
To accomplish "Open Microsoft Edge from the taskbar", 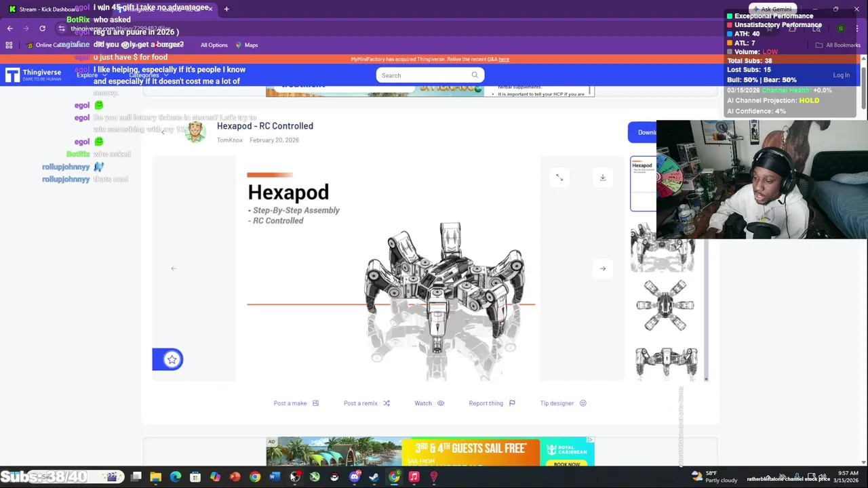I will coord(176,477).
